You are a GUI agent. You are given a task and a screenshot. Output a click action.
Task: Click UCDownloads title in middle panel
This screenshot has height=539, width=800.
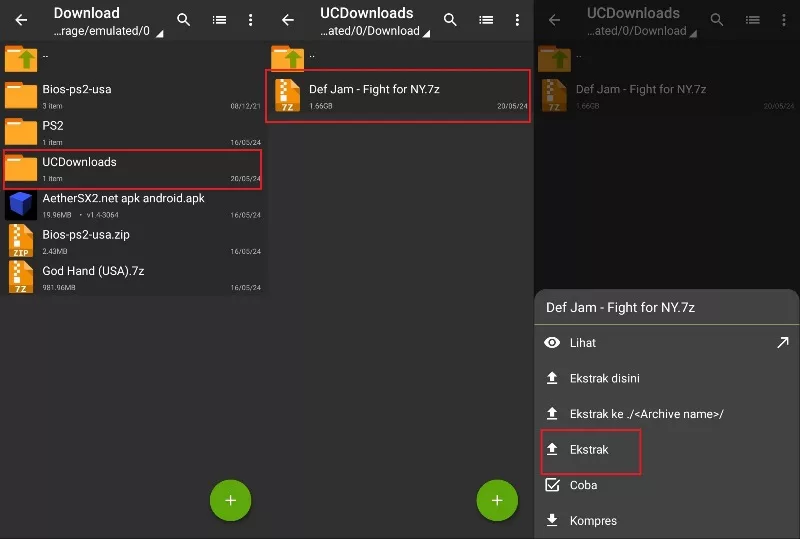pyautogui.click(x=367, y=13)
